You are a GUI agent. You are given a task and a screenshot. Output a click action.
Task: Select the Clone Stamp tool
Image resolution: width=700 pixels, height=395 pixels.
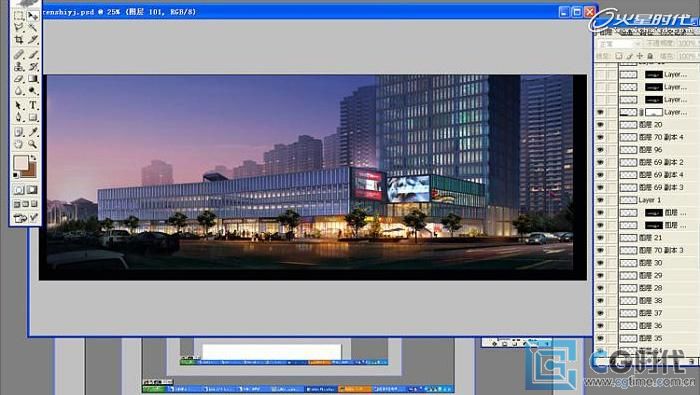19,67
